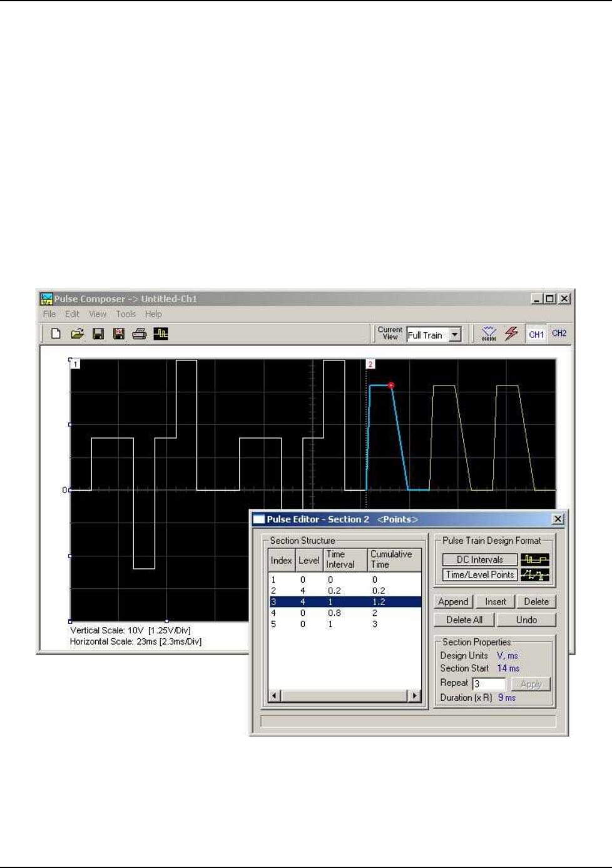Open the File menu
Viewport: 612px width, 868px height.
pos(49,314)
